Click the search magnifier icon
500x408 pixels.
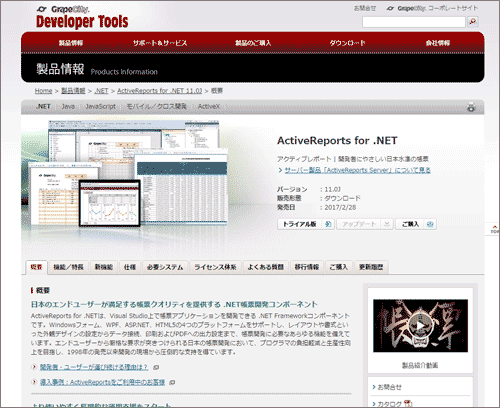(473, 22)
